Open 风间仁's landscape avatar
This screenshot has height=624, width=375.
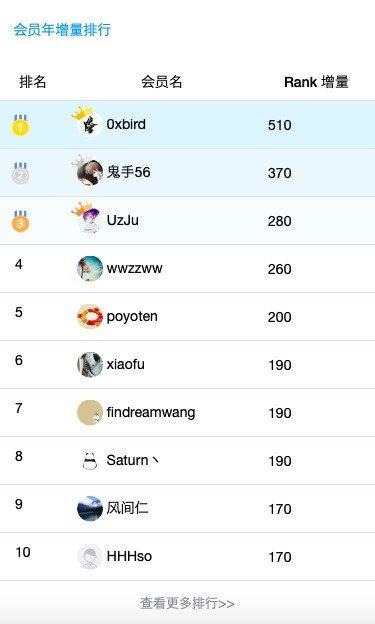90,509
